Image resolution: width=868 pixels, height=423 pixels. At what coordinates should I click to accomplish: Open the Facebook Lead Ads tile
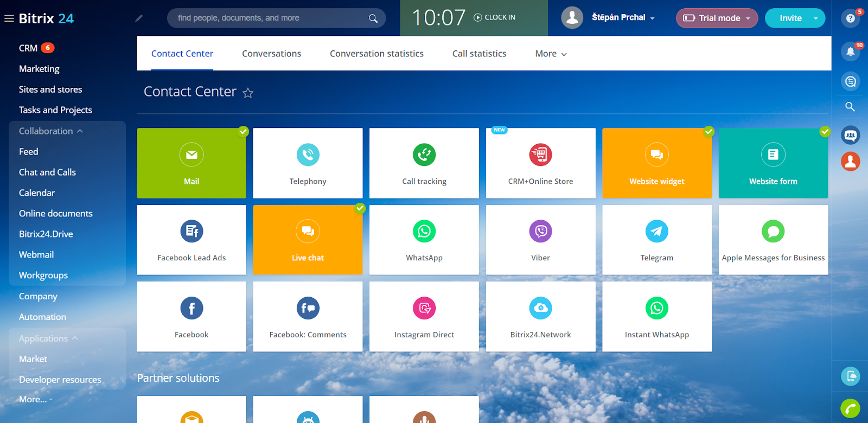point(192,240)
